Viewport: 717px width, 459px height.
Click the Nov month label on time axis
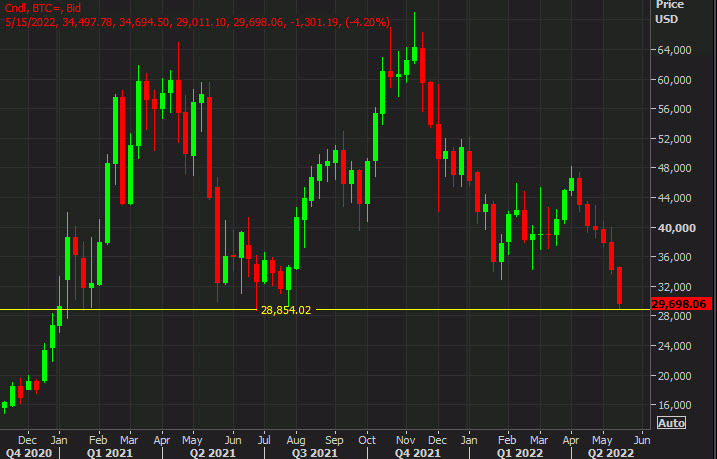pos(405,440)
